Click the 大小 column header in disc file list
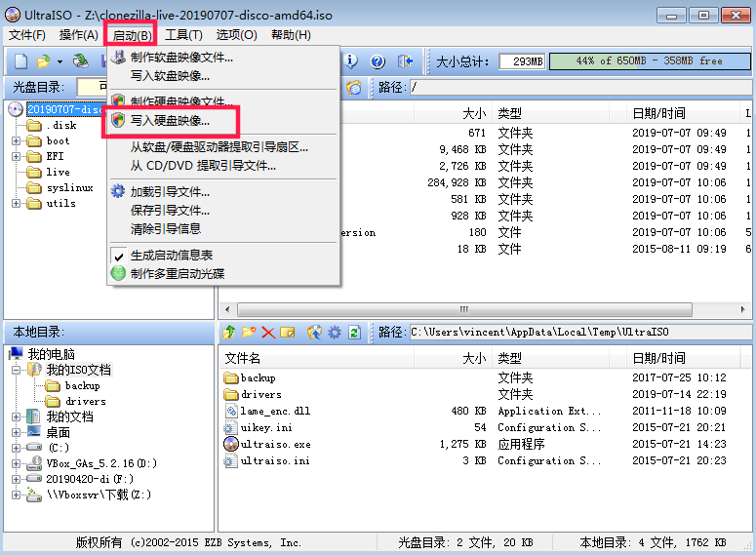Image resolution: width=756 pixels, height=555 pixels. (x=454, y=114)
